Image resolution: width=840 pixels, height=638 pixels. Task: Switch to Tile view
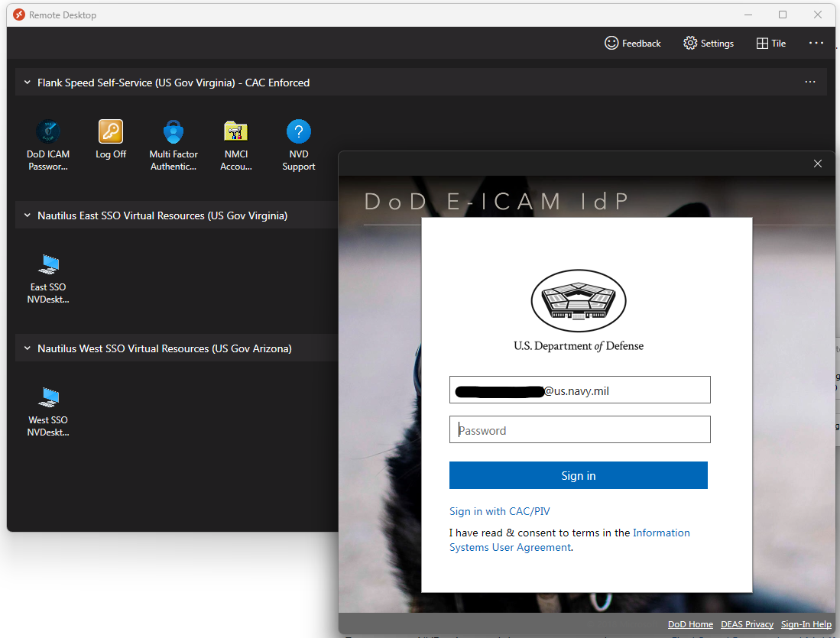(x=770, y=43)
